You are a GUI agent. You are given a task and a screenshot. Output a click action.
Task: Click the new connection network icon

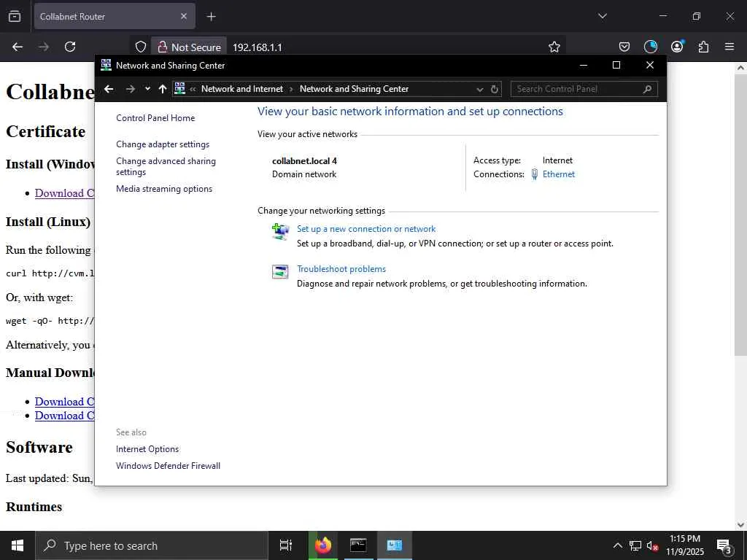[x=280, y=231]
